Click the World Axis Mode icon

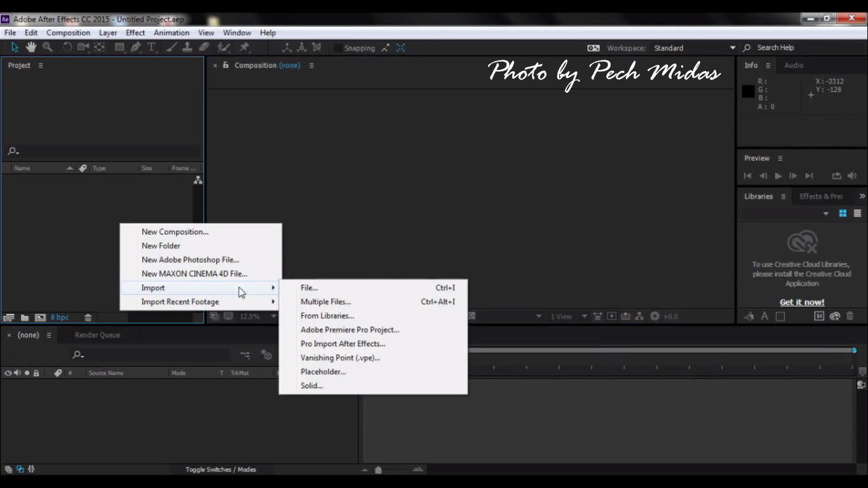tap(302, 48)
